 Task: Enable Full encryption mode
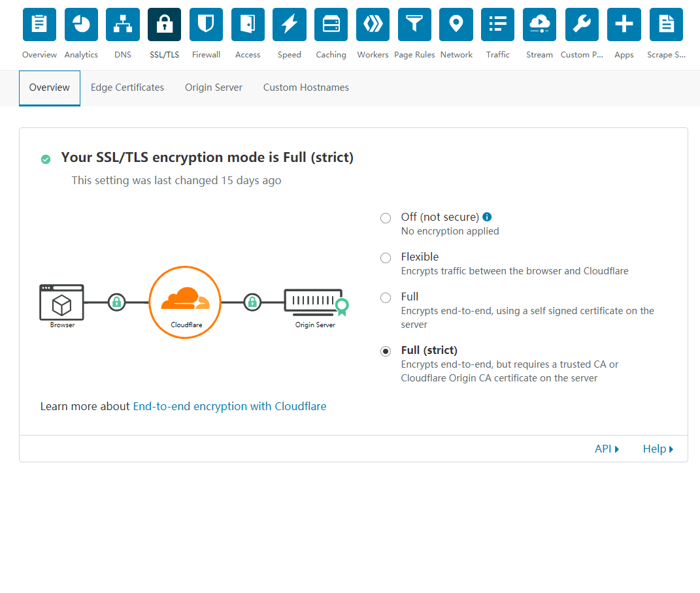pos(386,298)
